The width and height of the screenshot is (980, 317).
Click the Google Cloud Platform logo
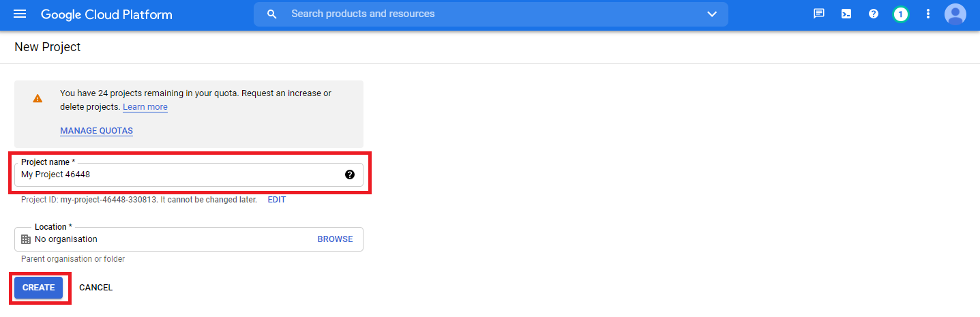(x=106, y=14)
